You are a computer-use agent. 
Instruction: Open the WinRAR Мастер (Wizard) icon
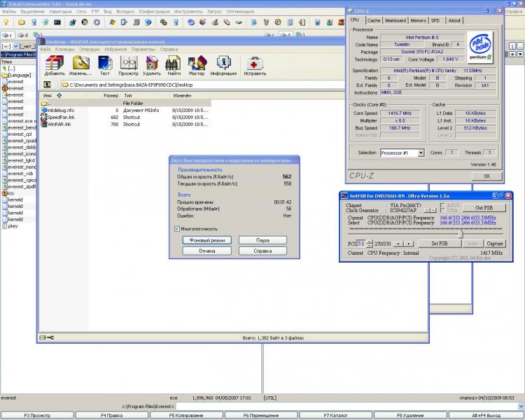click(197, 62)
